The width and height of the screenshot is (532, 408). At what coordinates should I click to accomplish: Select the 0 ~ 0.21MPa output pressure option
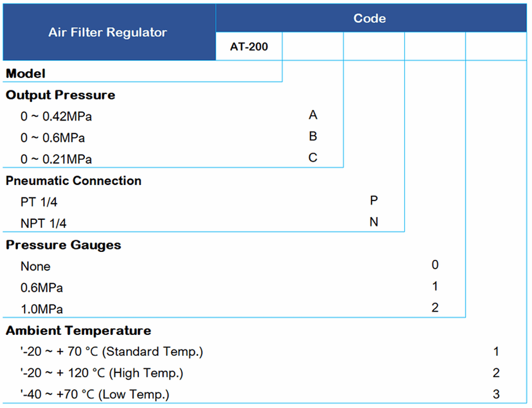click(56, 159)
